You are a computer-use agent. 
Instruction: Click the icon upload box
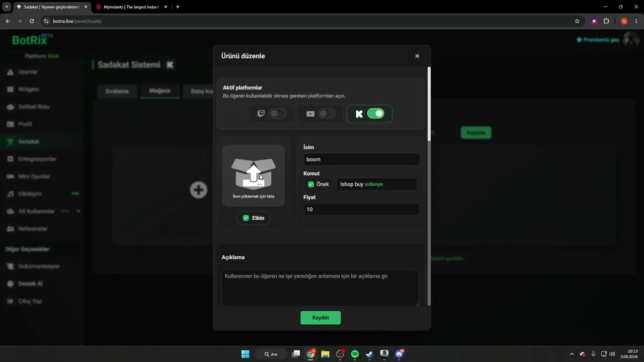[x=254, y=176]
